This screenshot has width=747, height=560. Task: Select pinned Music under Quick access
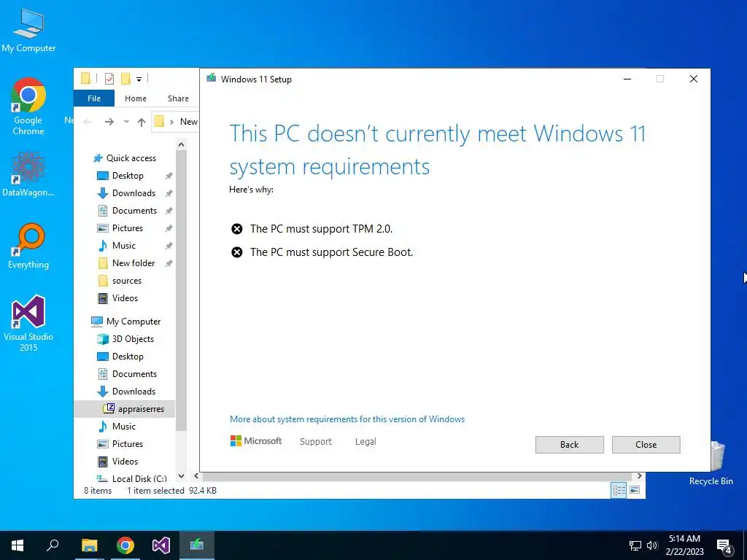click(124, 246)
